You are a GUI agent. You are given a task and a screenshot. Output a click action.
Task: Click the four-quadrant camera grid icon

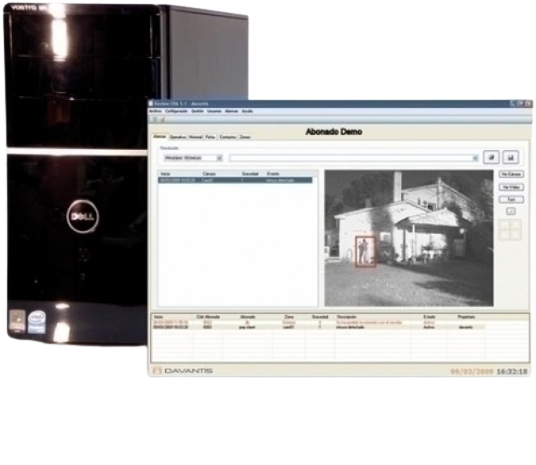(510, 229)
